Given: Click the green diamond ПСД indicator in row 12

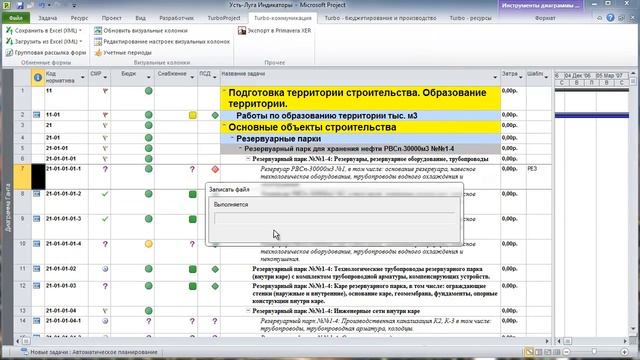Looking at the screenshot, I should [x=215, y=286].
